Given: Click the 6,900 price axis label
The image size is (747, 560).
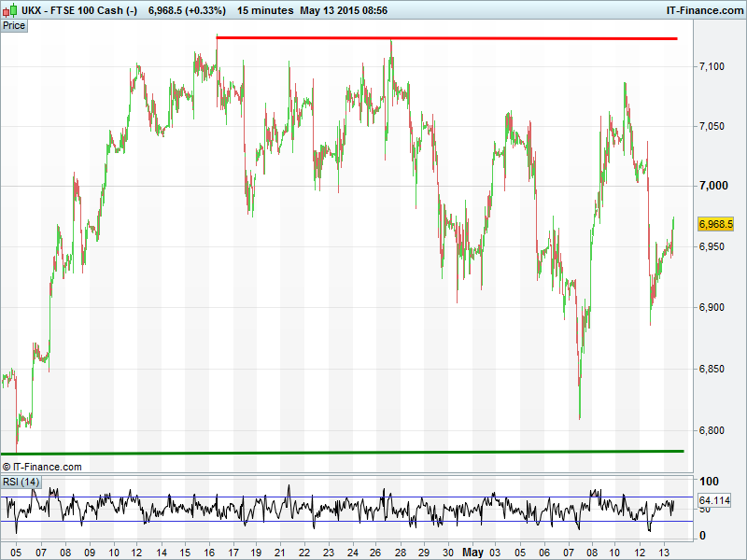Looking at the screenshot, I should pyautogui.click(x=712, y=308).
